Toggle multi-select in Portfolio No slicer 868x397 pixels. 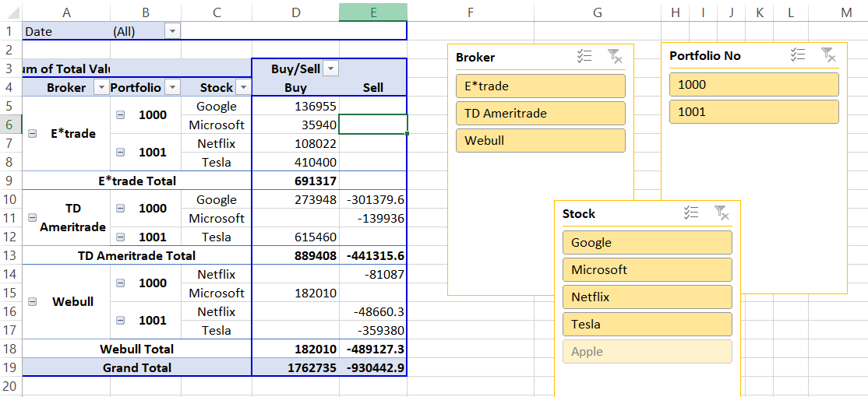pyautogui.click(x=798, y=54)
